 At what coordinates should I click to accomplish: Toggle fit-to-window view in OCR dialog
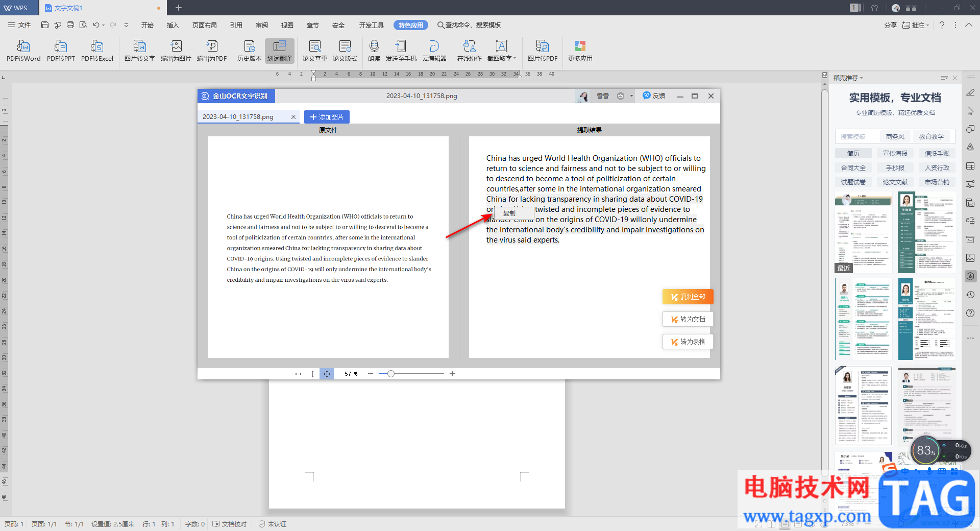(x=327, y=374)
